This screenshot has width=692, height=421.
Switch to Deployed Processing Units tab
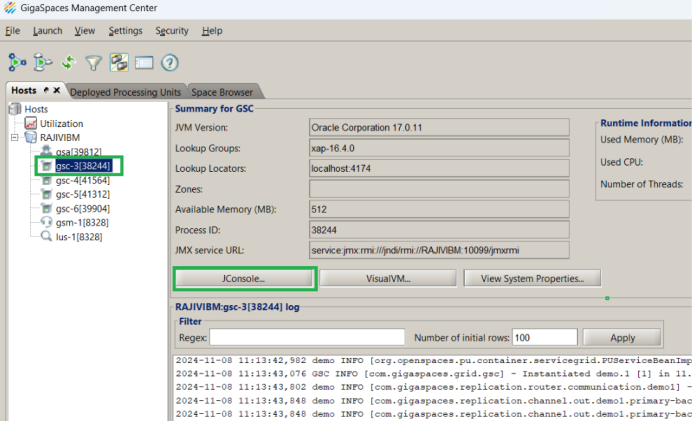125,92
